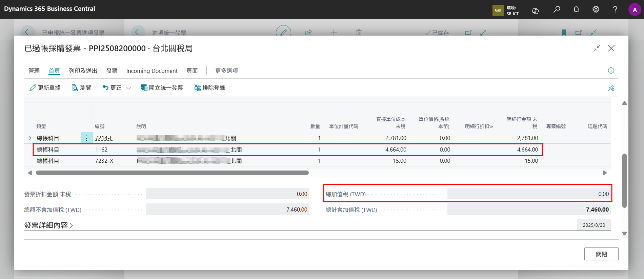The width and height of the screenshot is (644, 279).
Task: Open the settings gear
Action: [596, 9]
